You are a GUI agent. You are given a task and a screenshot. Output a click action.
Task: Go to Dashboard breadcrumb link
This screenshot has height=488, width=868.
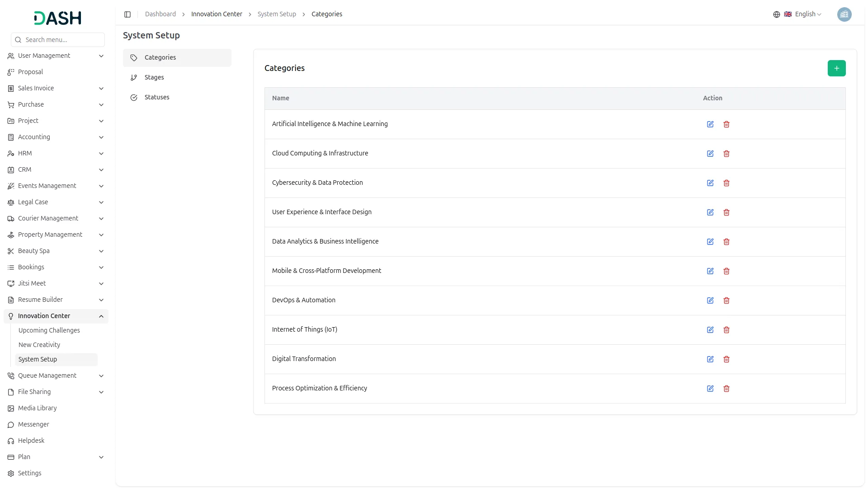160,14
